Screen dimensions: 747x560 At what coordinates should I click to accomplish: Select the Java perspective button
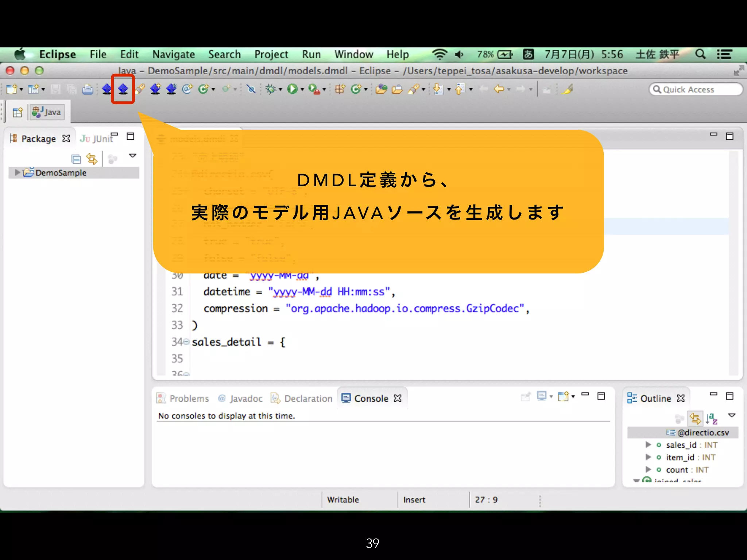47,112
